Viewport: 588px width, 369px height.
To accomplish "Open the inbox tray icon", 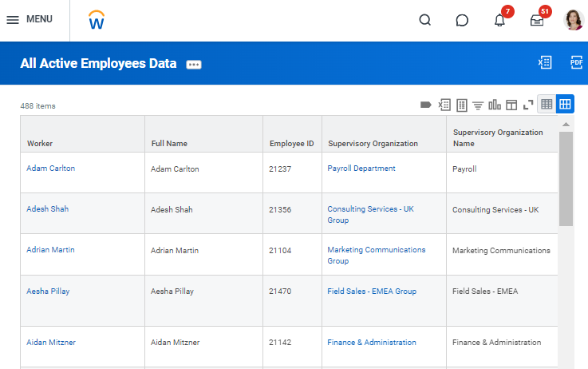I will 537,20.
